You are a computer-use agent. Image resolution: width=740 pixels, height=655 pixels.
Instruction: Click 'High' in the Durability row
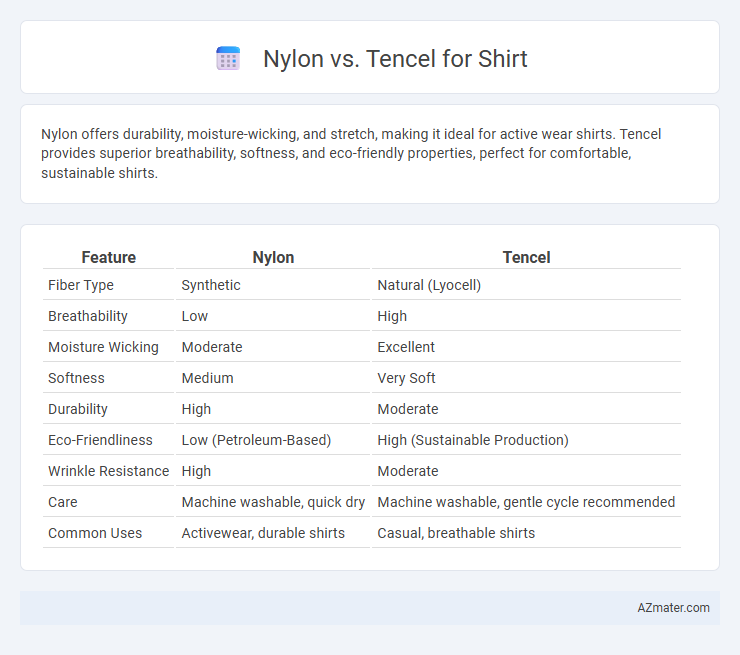[x=196, y=409]
